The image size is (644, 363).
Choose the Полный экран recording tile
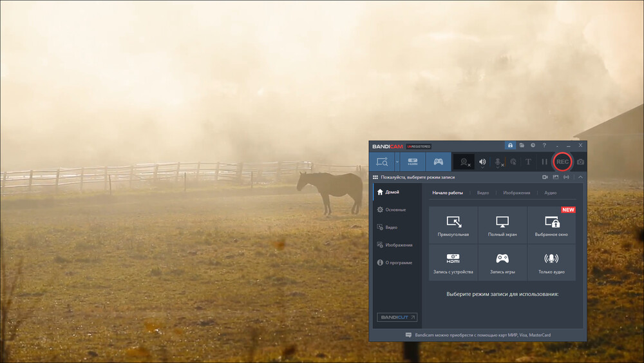pos(502,226)
